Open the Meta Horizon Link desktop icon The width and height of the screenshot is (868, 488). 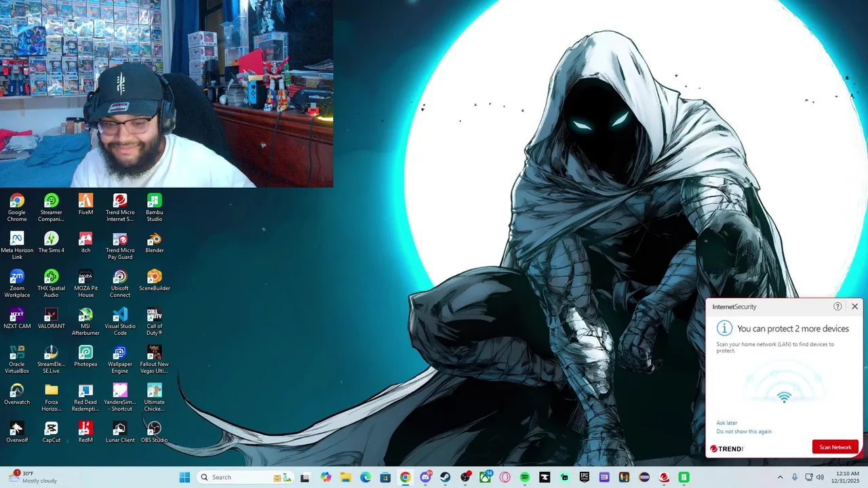[17, 245]
